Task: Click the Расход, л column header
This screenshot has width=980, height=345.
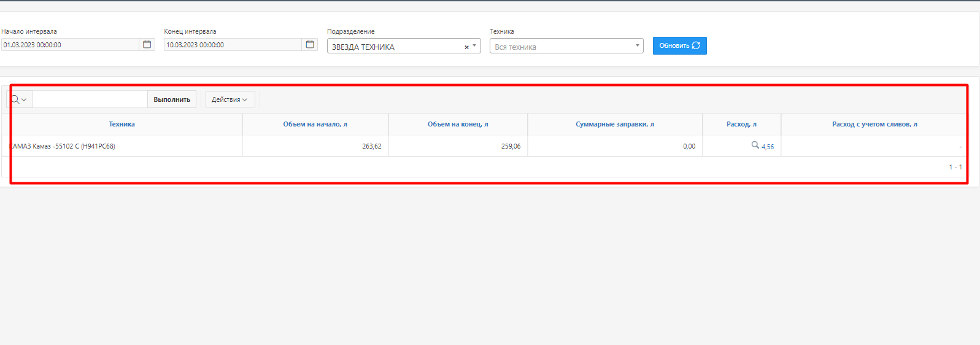Action: click(x=741, y=124)
